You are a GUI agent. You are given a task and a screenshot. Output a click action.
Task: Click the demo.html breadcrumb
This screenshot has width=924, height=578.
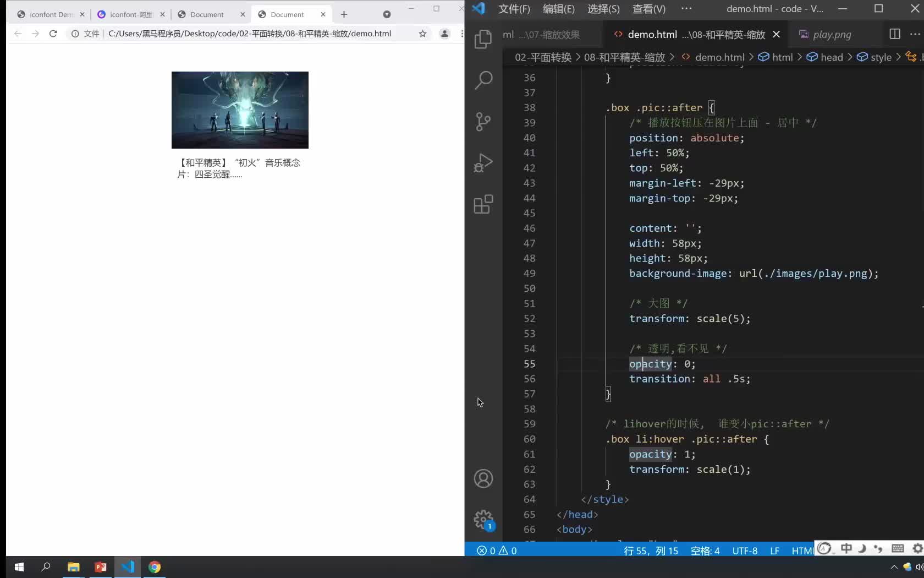(x=713, y=57)
